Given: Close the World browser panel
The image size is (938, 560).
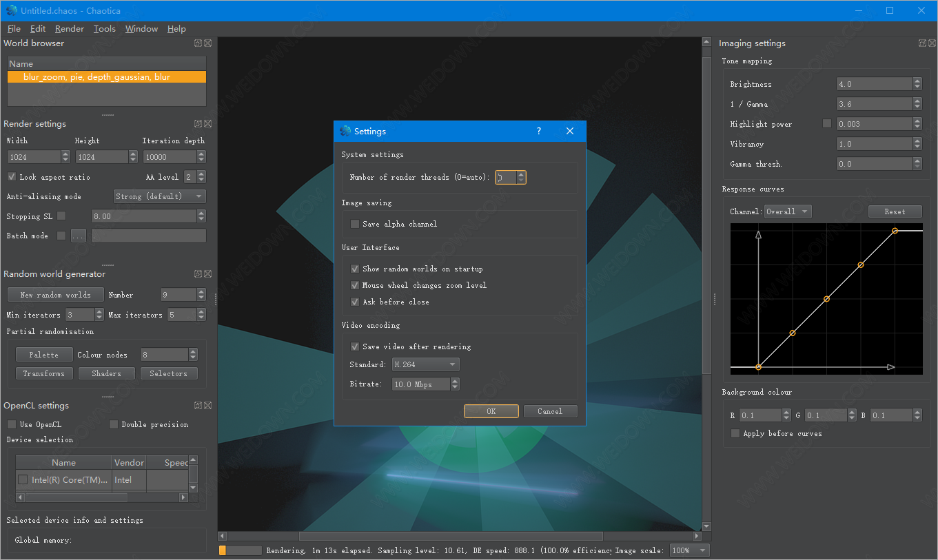Looking at the screenshot, I should coord(208,43).
